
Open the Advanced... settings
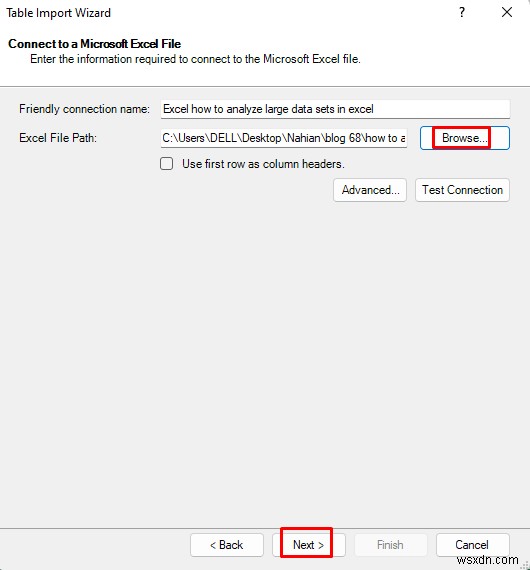(x=370, y=190)
